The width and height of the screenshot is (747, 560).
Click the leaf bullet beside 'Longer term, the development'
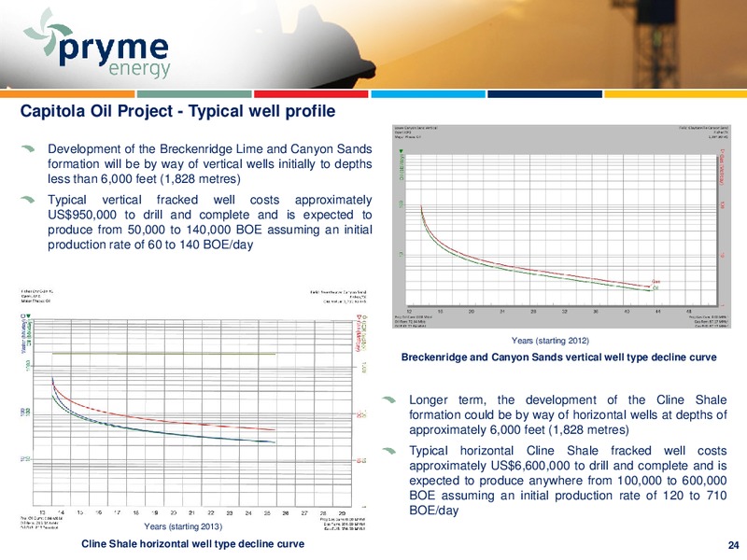click(389, 399)
